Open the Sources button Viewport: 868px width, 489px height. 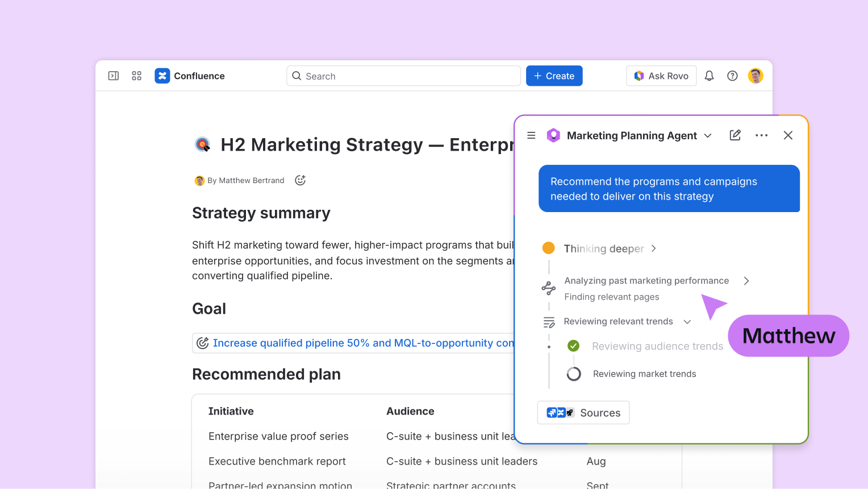coord(583,413)
